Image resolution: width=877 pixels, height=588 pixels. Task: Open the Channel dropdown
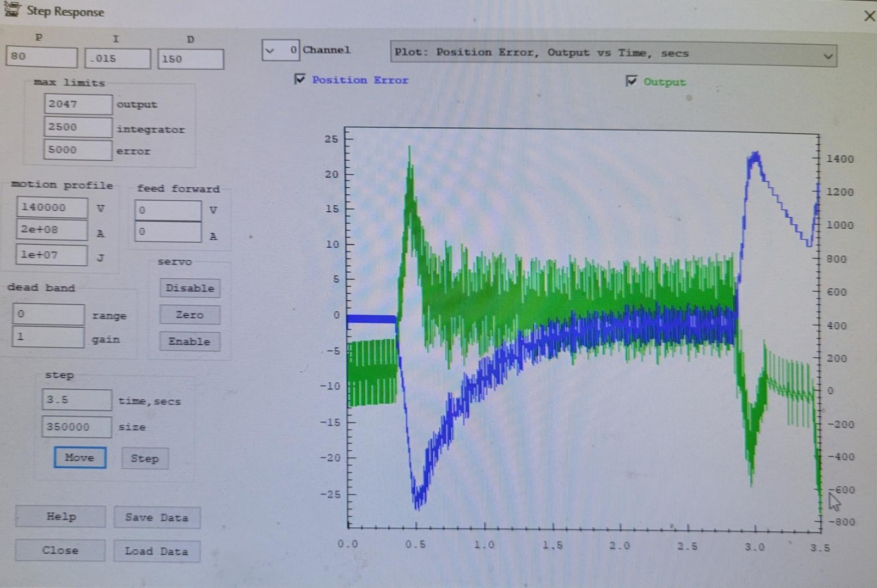(x=270, y=51)
